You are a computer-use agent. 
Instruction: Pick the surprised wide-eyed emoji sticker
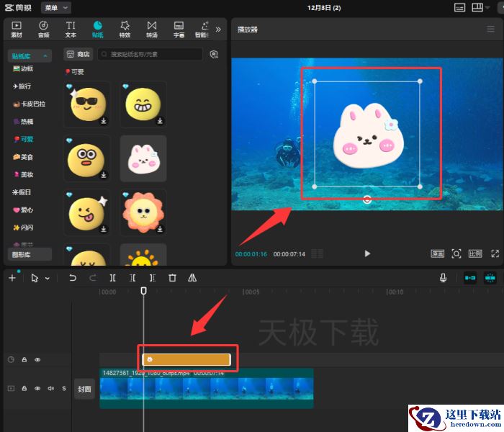click(87, 158)
